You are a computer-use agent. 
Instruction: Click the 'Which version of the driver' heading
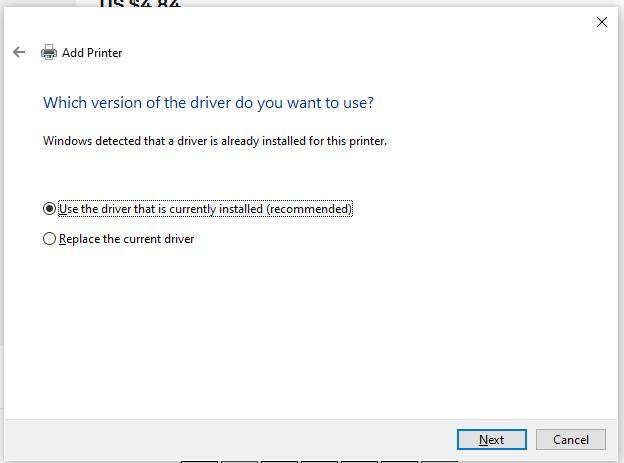pyautogui.click(x=209, y=103)
